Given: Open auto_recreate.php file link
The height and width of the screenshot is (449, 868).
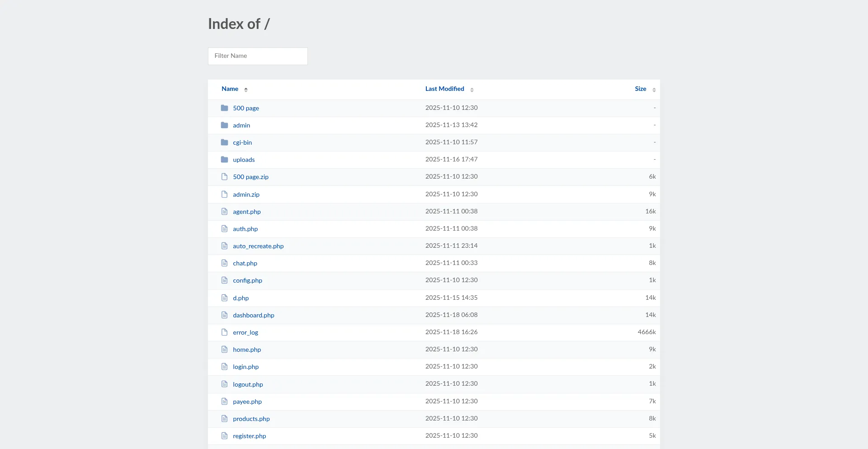Looking at the screenshot, I should [258, 246].
